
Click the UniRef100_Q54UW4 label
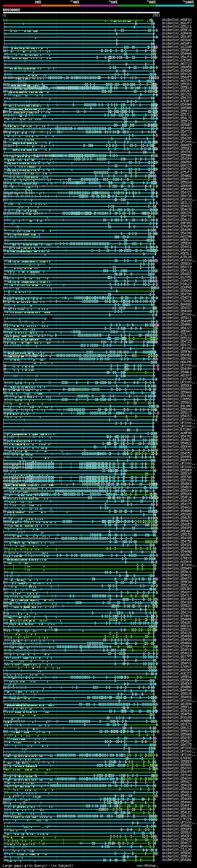(x=177, y=104)
